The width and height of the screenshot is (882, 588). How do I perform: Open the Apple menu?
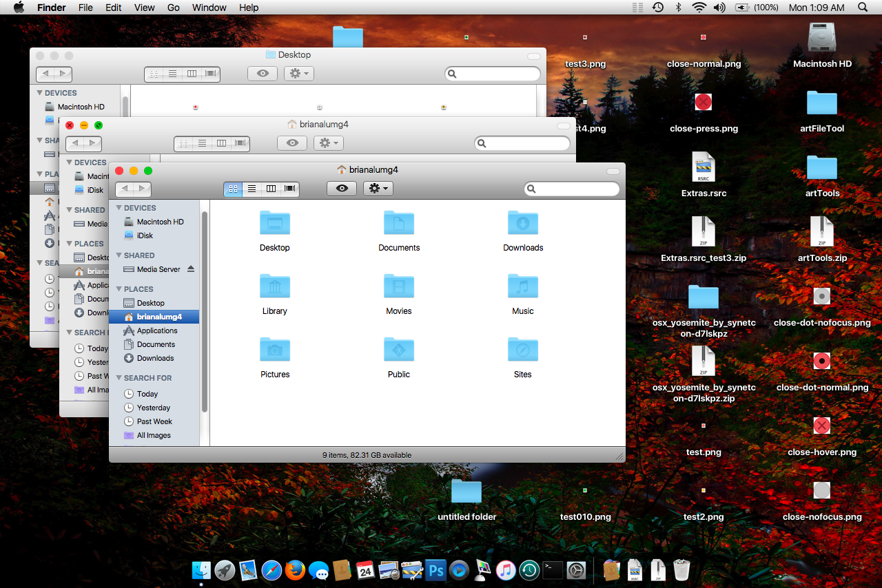tap(19, 8)
